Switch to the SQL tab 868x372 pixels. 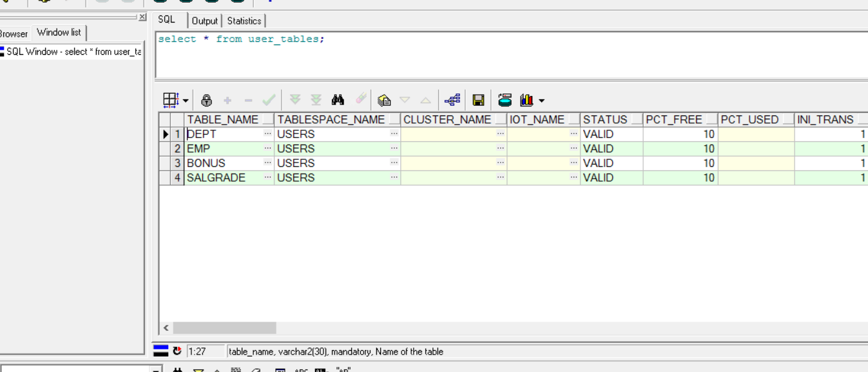[167, 20]
